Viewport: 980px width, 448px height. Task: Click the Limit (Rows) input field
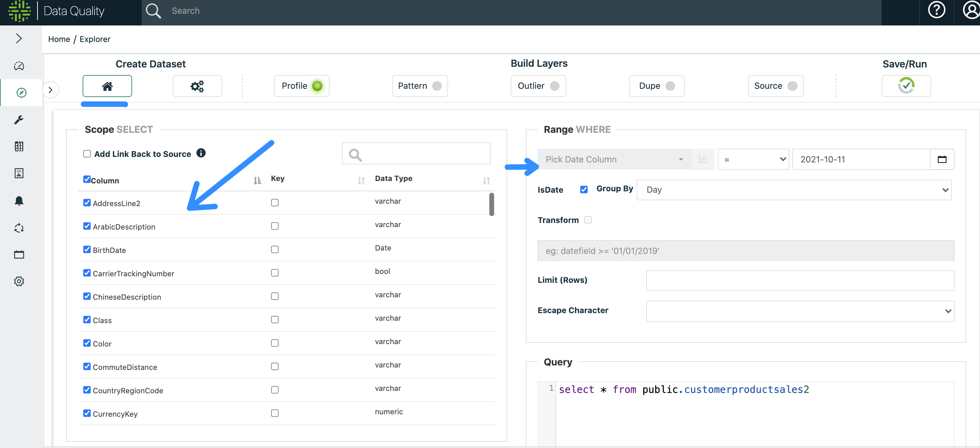tap(800, 281)
